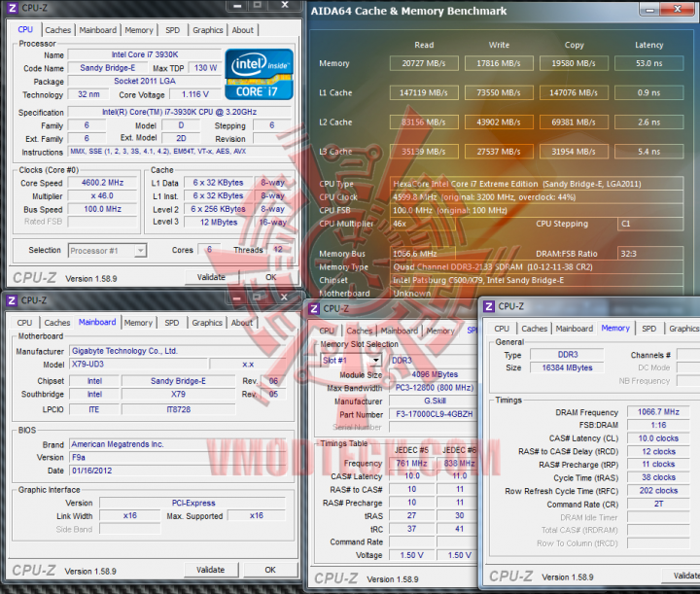Select SPD tab in Mainboard CPU-Z window
This screenshot has width=700, height=594.
(x=171, y=322)
